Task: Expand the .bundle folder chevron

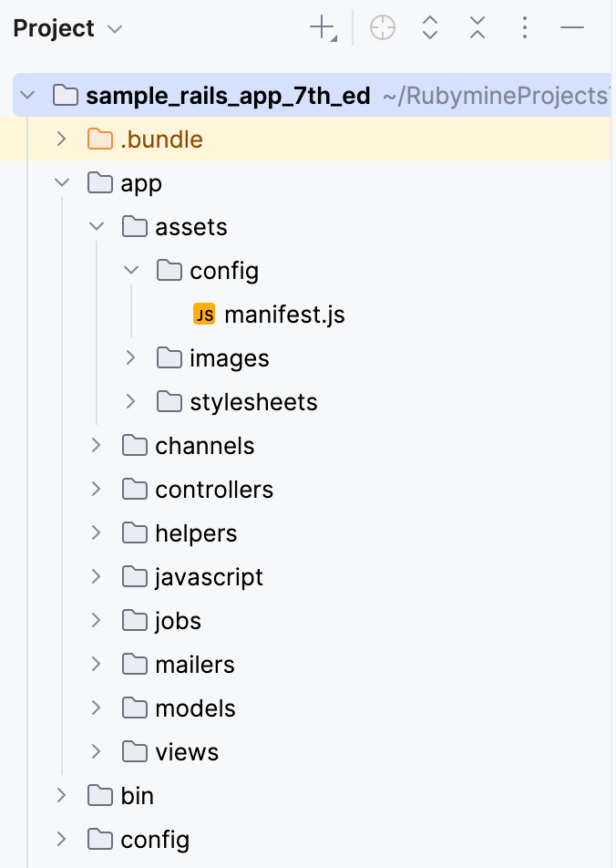Action: [61, 139]
